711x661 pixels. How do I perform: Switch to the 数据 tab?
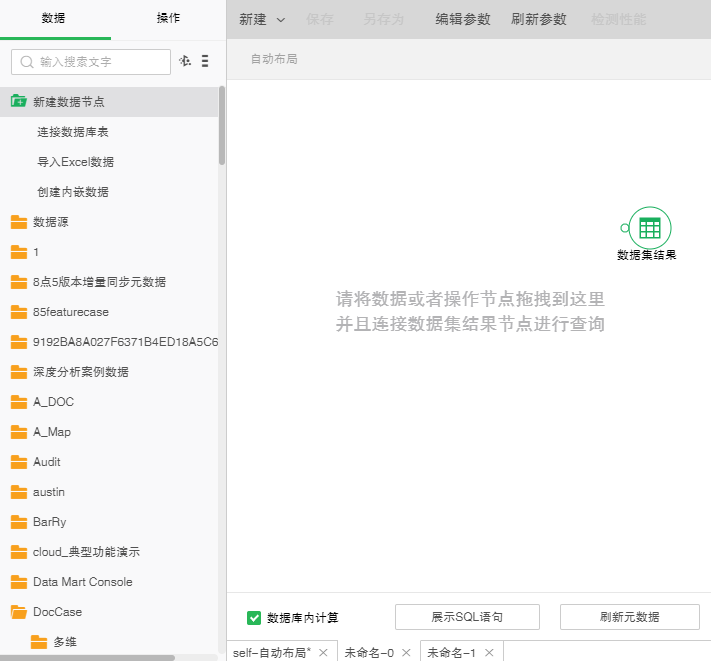point(54,18)
